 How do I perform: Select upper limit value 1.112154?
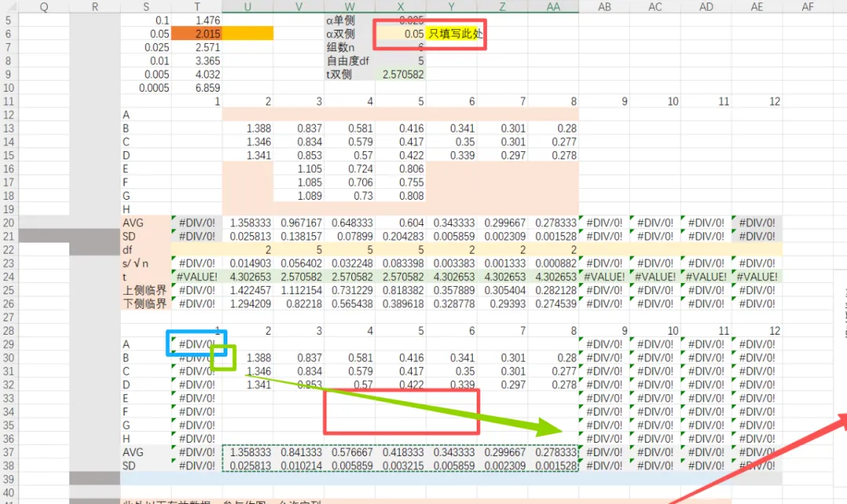[299, 290]
